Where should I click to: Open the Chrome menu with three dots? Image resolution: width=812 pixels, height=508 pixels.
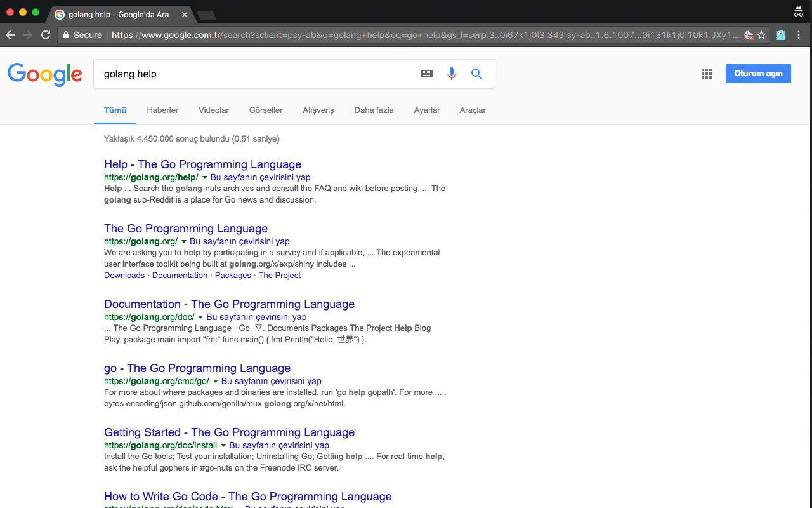[x=798, y=36]
